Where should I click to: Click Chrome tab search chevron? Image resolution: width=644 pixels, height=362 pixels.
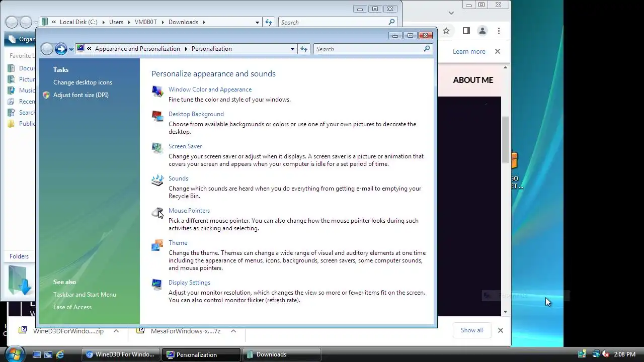451,13
